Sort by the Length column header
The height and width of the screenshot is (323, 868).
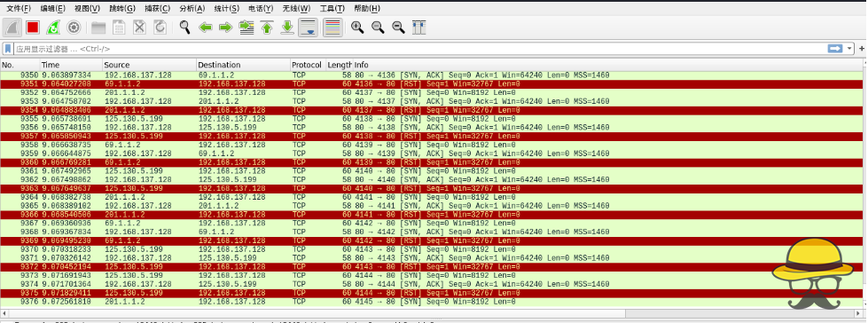(340, 65)
